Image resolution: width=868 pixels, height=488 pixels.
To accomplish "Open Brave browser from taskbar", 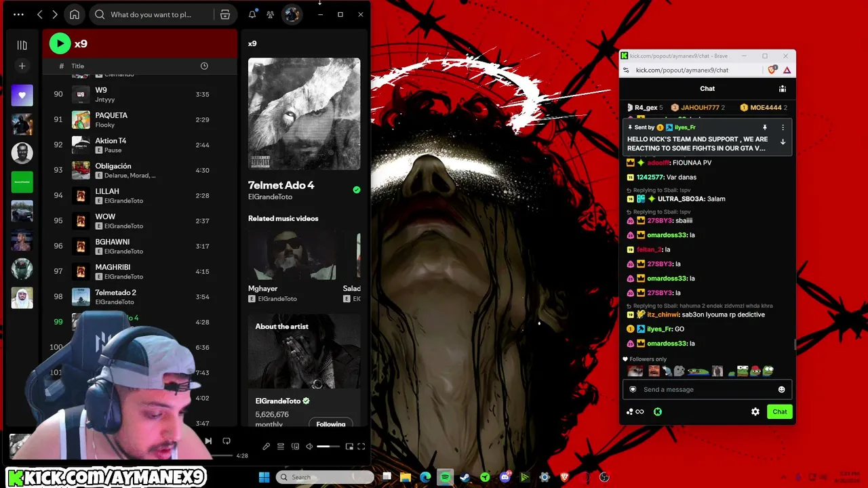I will point(564,477).
